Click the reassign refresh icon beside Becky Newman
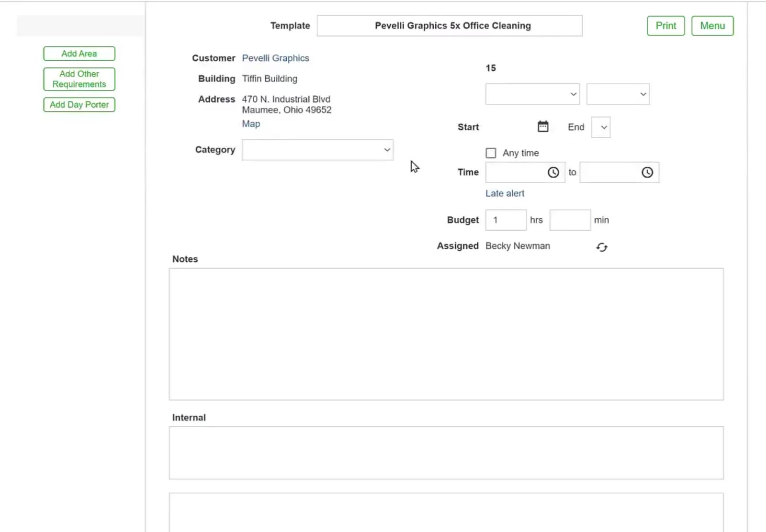 click(602, 247)
